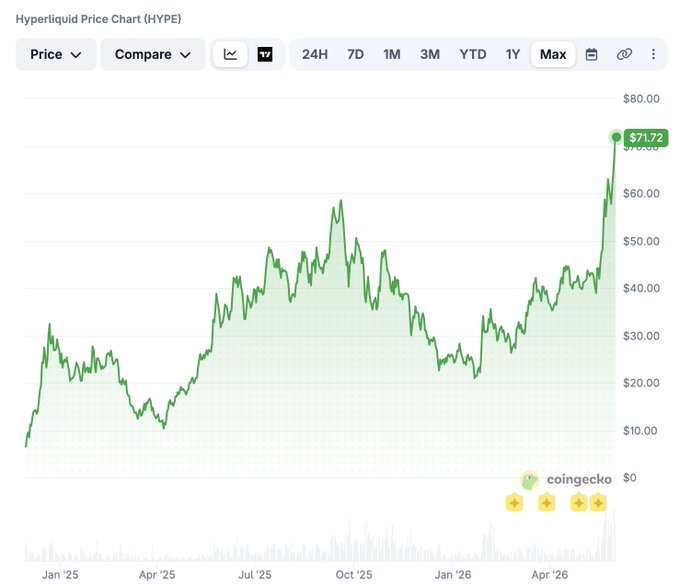This screenshot has width=680, height=585.
Task: Click the $20.00 axis label
Action: tap(641, 383)
